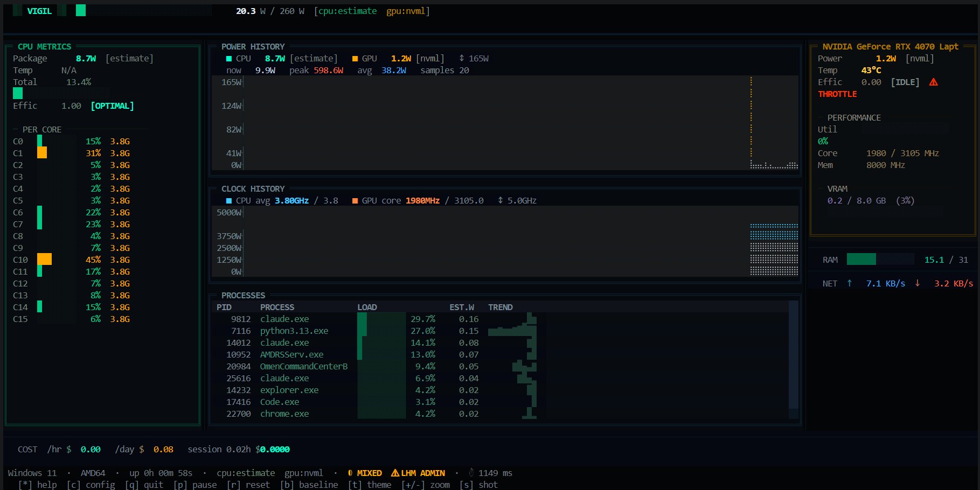Click the LHM ADMIN warning triangle icon
This screenshot has width=980, height=490.
click(395, 473)
